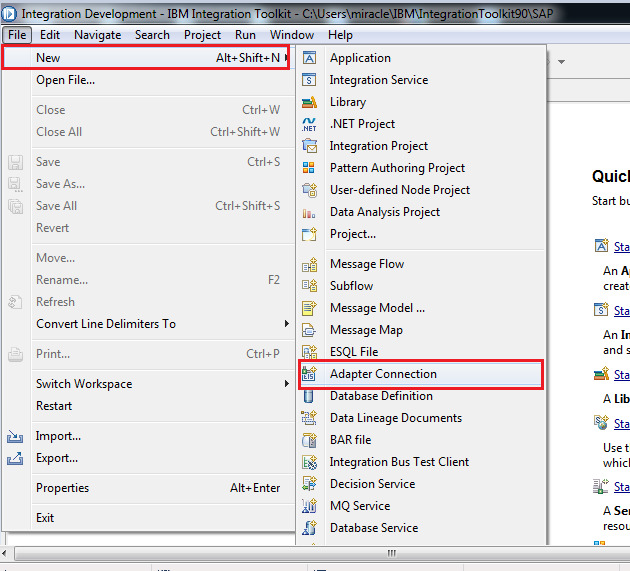Open the Project menu

click(202, 35)
